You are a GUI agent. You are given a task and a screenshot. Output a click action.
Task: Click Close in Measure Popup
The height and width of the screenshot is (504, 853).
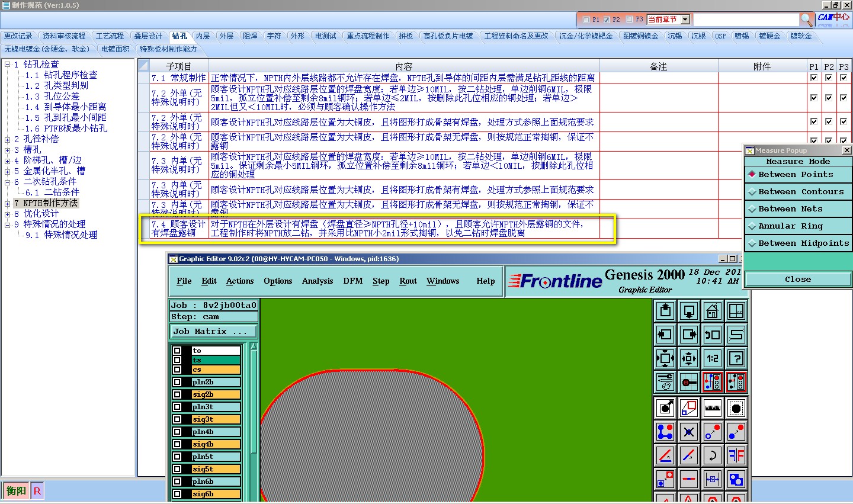(798, 280)
